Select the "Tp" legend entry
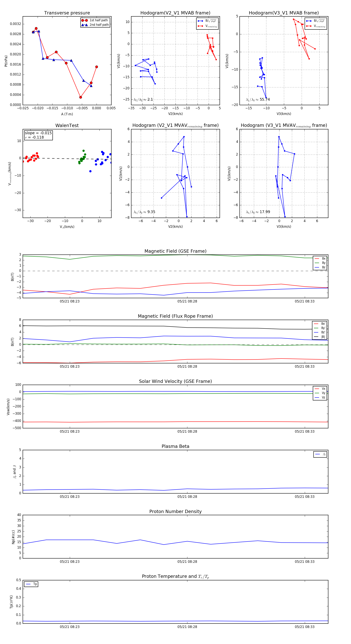Viewport: 351px width, 644px height. pyautogui.click(x=31, y=584)
